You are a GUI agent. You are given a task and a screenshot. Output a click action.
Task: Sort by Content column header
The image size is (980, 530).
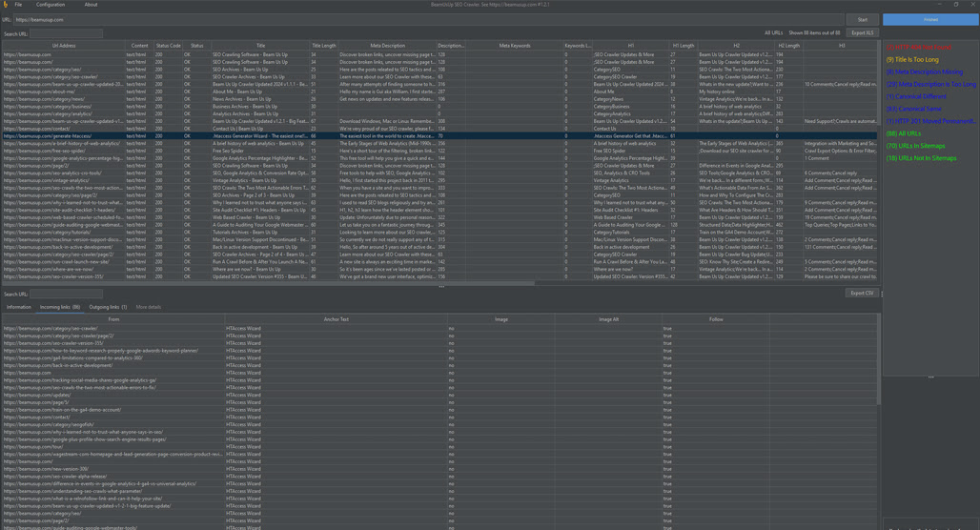[x=139, y=46]
